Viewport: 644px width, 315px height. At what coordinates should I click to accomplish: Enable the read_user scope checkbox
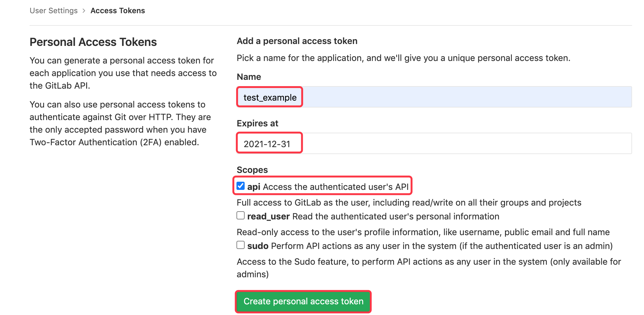(241, 215)
